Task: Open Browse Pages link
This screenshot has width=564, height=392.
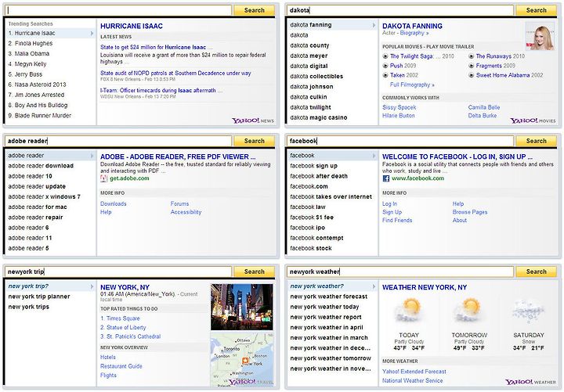Action: click(x=470, y=212)
